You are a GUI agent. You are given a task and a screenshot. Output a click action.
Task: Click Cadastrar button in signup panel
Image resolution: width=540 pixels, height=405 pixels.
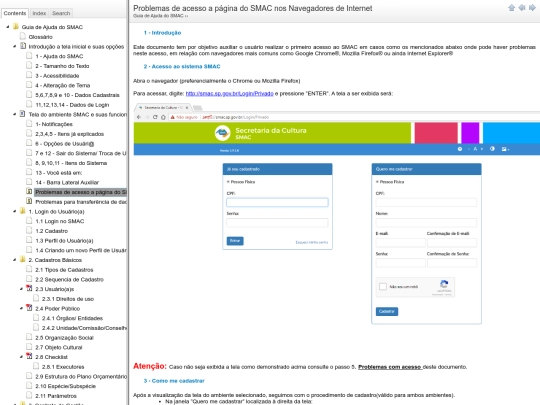coord(387,311)
